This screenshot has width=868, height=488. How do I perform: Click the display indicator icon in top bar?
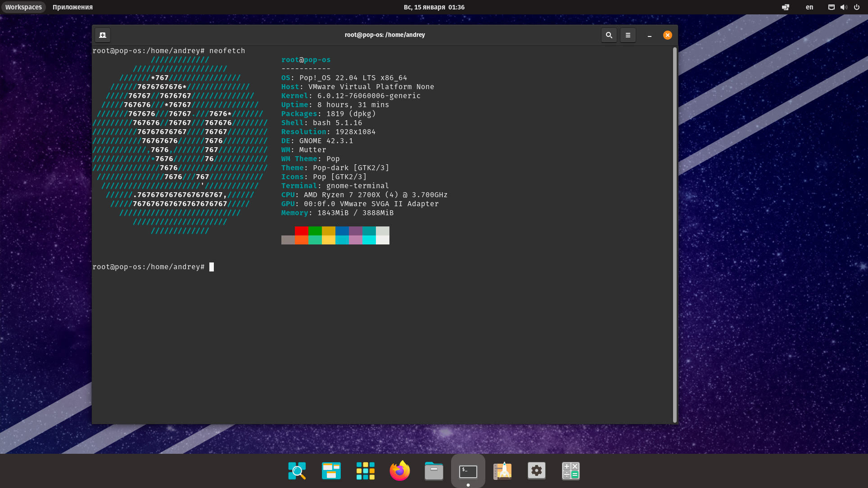click(x=785, y=7)
